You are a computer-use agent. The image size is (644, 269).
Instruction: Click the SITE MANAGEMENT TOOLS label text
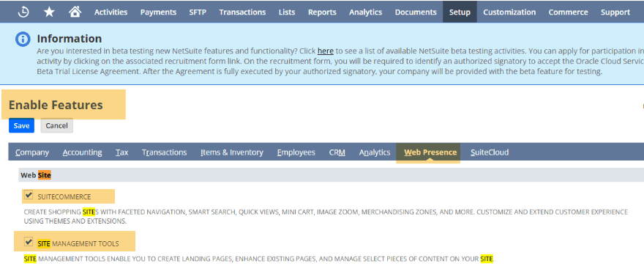[x=78, y=244]
